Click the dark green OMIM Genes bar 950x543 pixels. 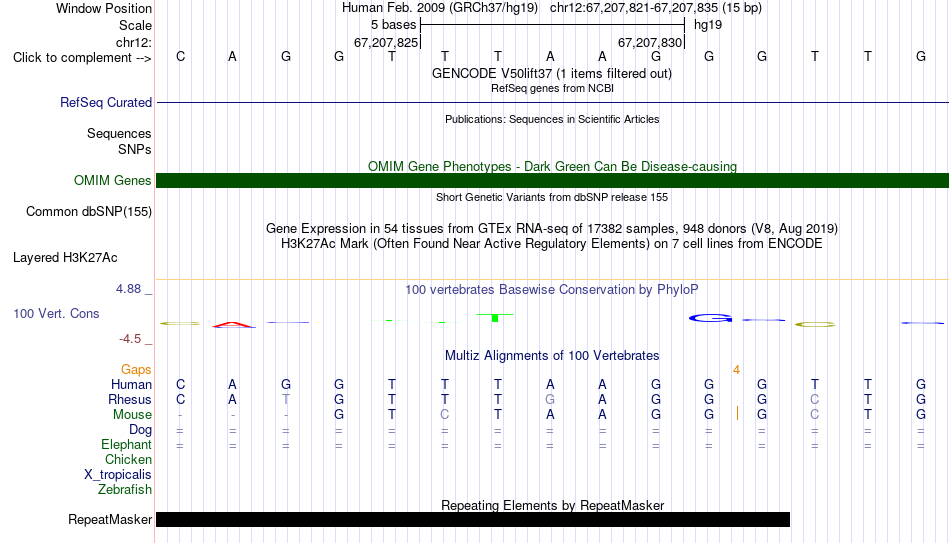pyautogui.click(x=552, y=181)
